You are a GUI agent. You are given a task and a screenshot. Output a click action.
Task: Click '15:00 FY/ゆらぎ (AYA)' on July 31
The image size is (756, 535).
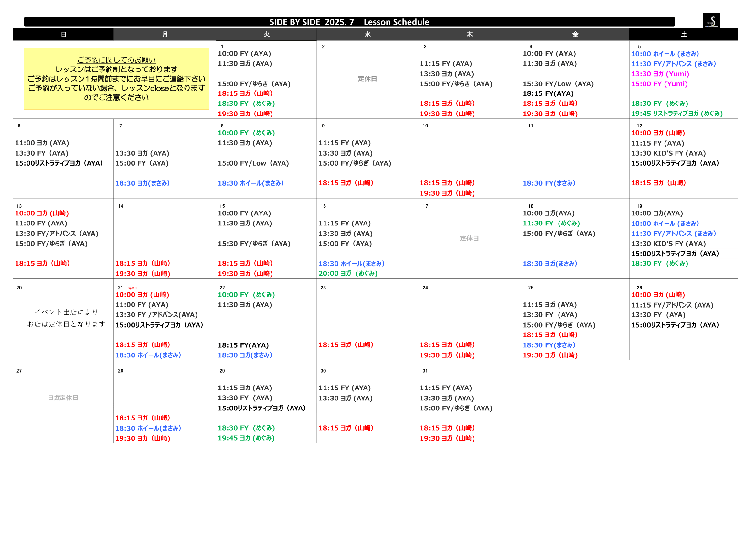[x=456, y=408]
